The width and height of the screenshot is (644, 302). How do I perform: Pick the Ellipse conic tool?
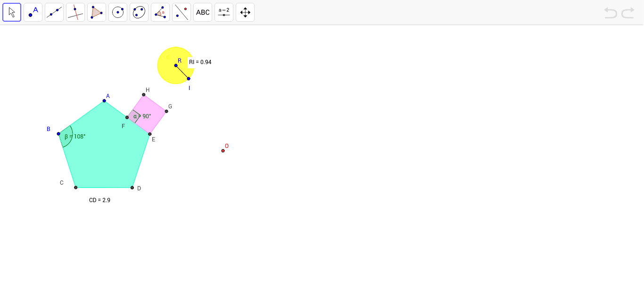click(x=139, y=12)
